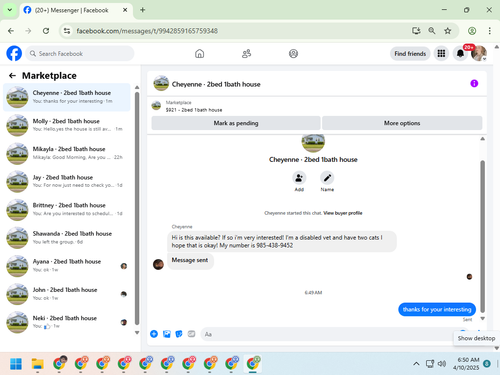
Task: Open the Ayana · 2bed 1bath house chat
Action: pyautogui.click(x=67, y=266)
